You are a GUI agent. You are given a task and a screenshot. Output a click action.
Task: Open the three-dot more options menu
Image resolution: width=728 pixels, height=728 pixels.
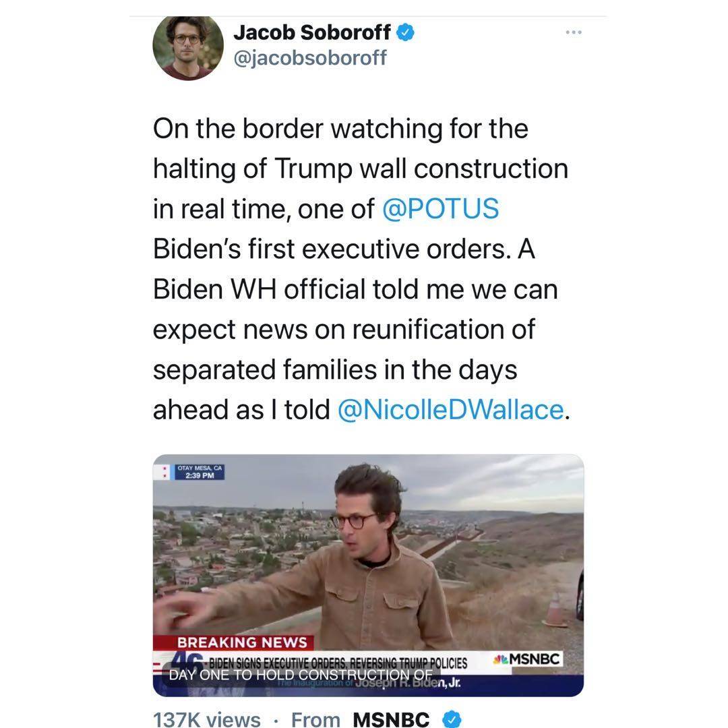[x=574, y=32]
